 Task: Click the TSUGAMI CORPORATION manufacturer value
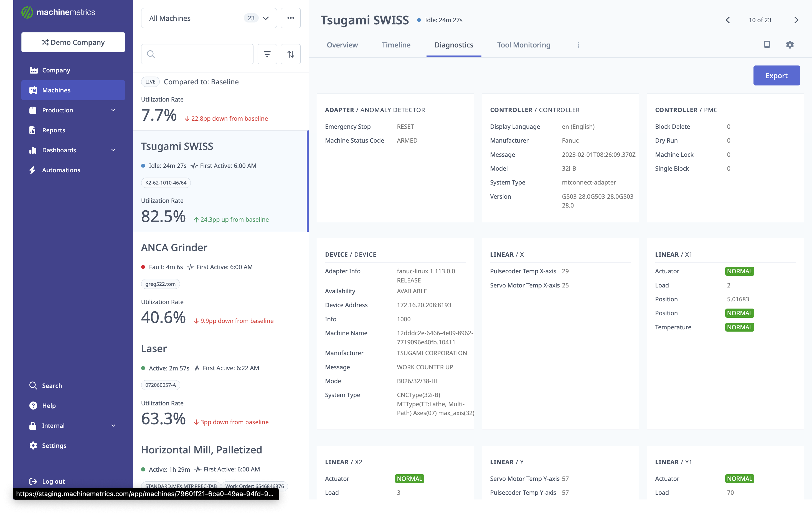432,353
